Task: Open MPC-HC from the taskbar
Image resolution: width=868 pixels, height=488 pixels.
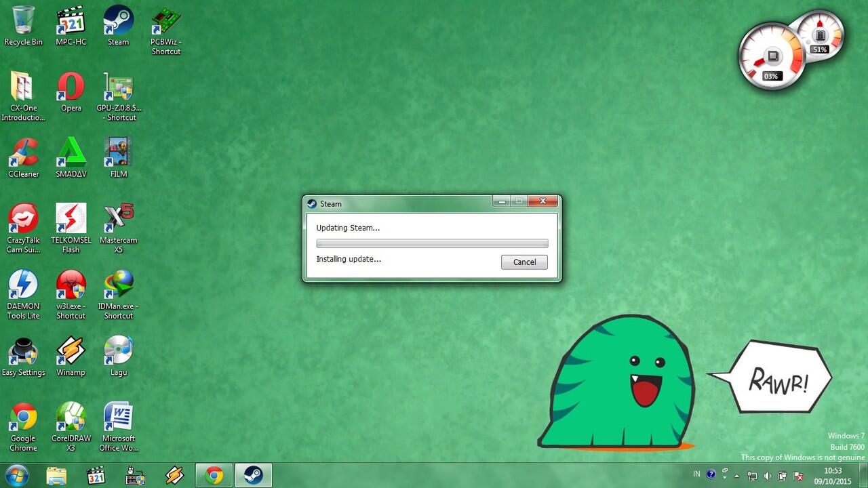Action: pos(96,476)
